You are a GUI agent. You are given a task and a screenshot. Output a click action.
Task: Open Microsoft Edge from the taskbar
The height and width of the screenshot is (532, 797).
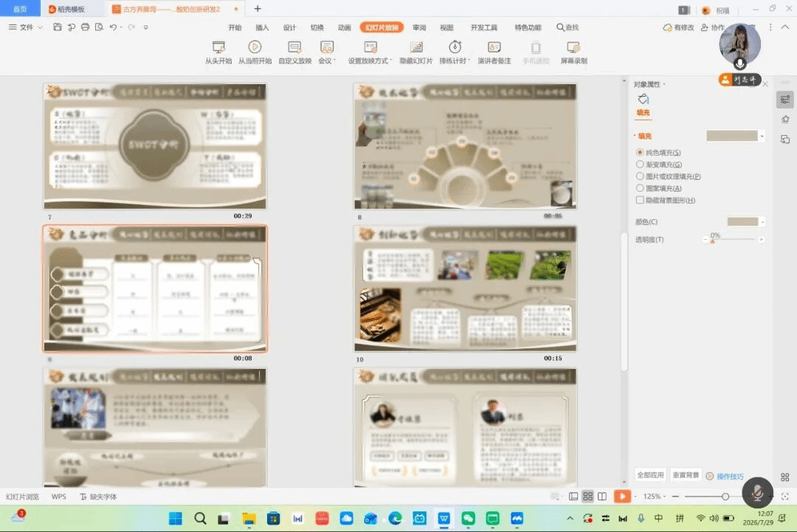[x=395, y=518]
